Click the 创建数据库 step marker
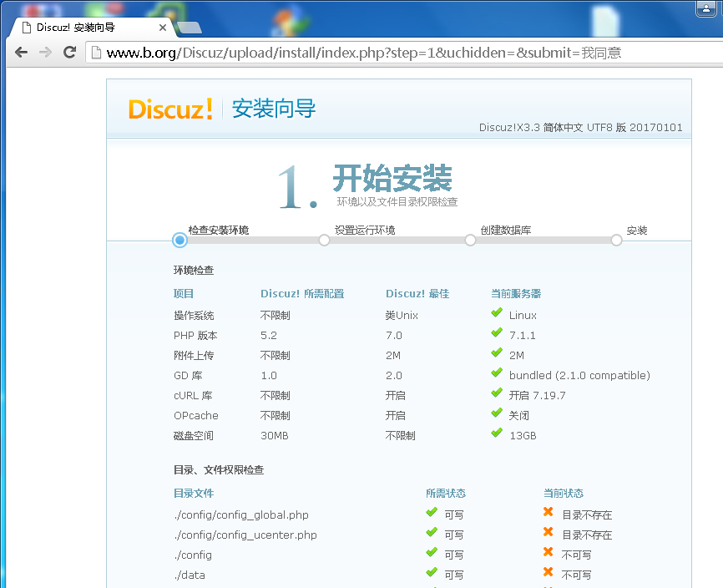 click(x=470, y=241)
